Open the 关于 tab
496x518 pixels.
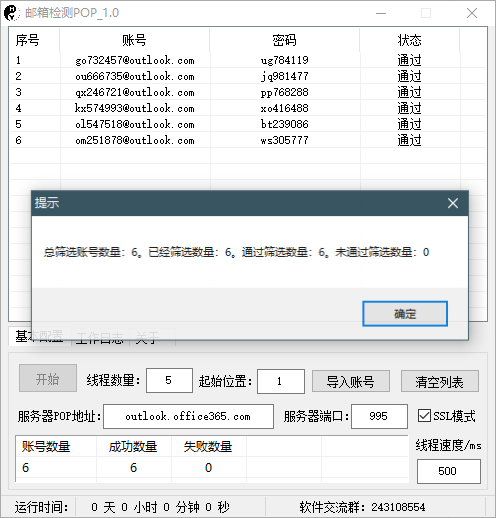tap(147, 338)
